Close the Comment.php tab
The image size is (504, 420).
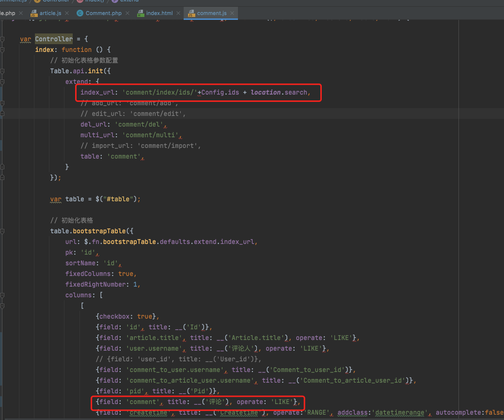127,13
